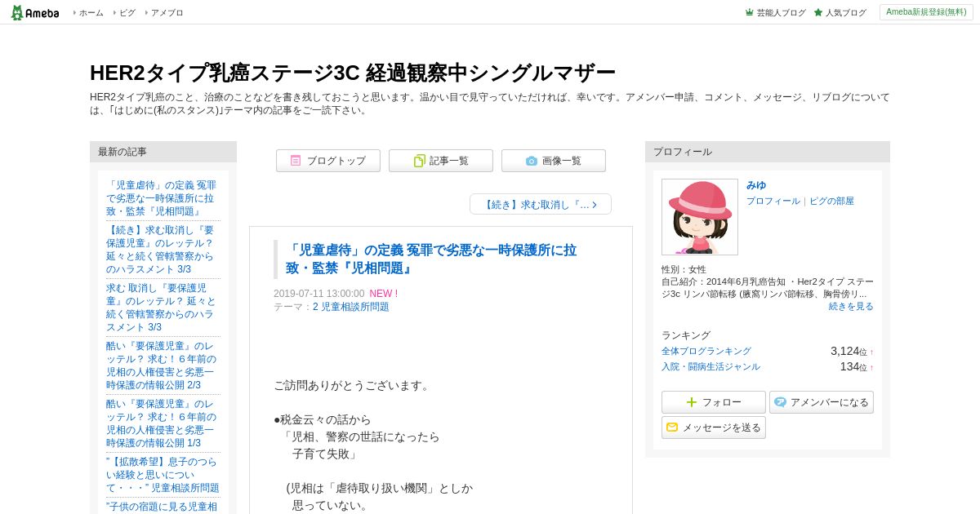Open 人気ブログ link
Image resolution: width=980 pixels, height=514 pixels.
click(x=845, y=12)
